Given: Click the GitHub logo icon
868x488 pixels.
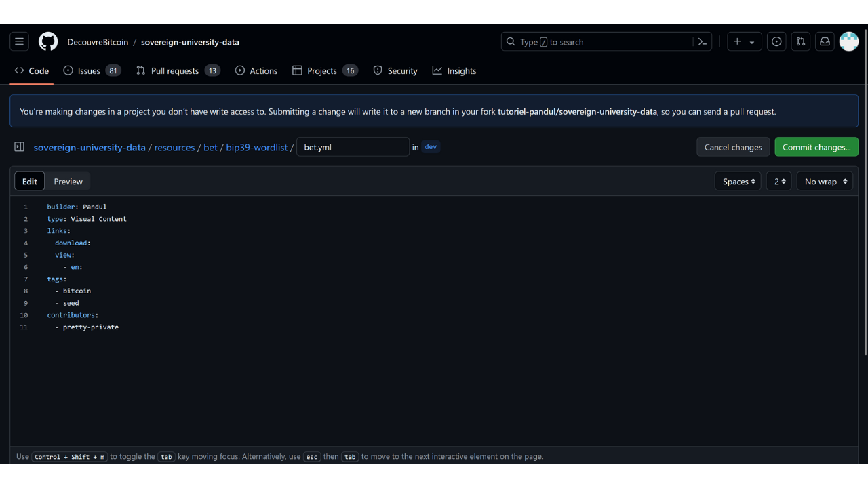Looking at the screenshot, I should pos(48,42).
